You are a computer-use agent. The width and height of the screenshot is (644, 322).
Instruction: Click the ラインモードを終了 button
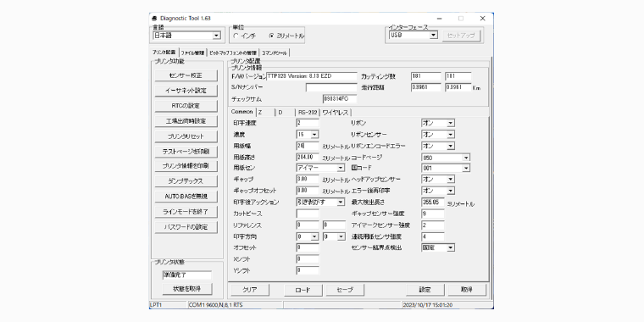point(186,212)
